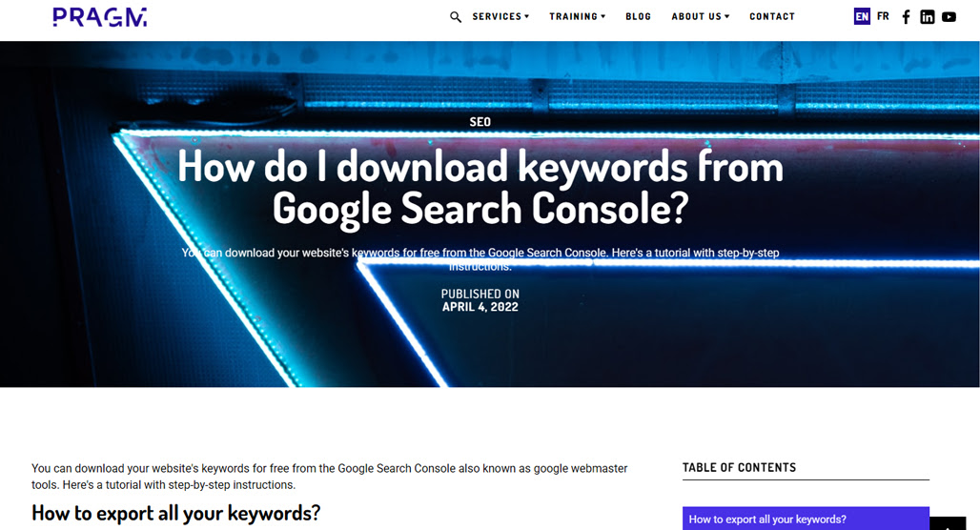The width and height of the screenshot is (980, 530).
Task: Select the EN language option
Action: click(x=862, y=17)
